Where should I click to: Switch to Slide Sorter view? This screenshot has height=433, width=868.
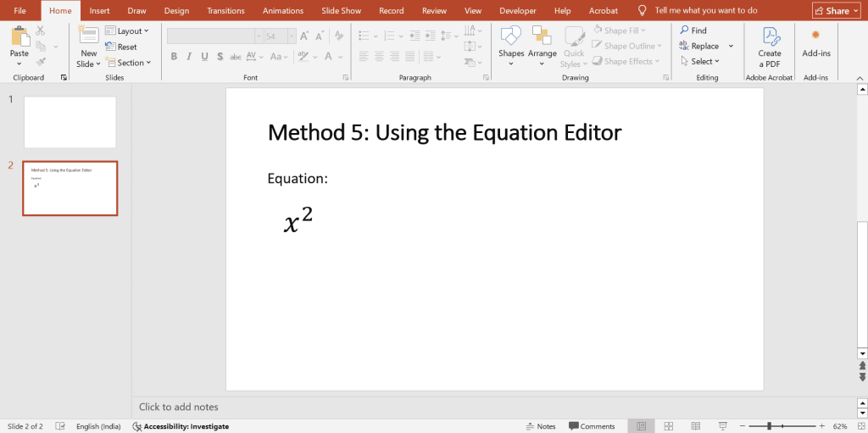[669, 426]
